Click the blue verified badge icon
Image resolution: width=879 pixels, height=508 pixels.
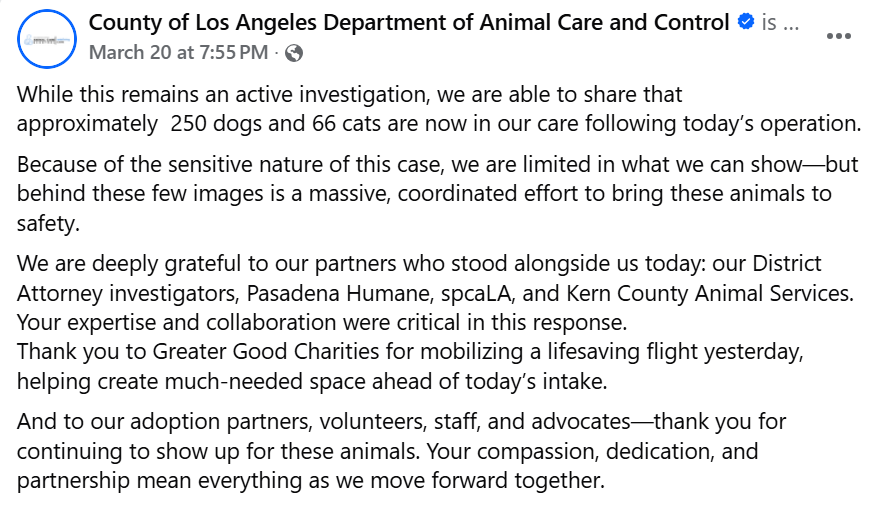click(x=745, y=23)
